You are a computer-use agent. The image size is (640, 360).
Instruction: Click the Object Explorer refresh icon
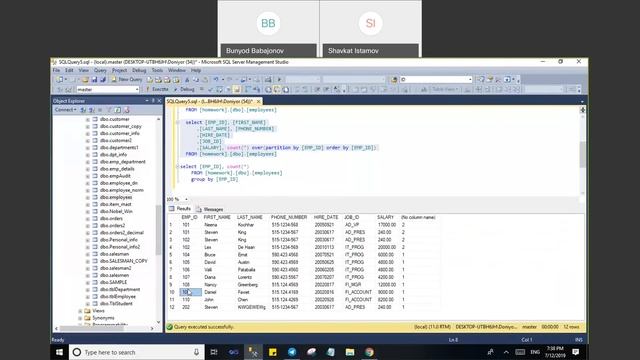click(118, 110)
